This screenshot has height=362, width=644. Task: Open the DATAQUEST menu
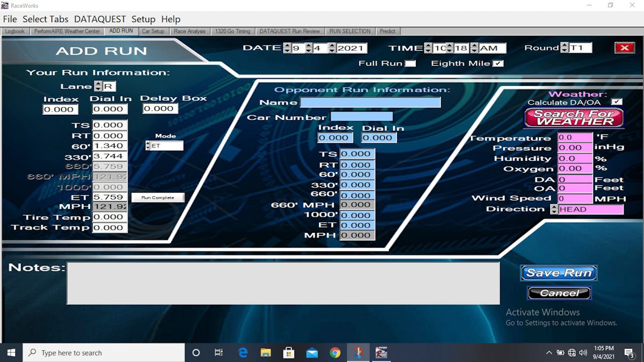click(x=100, y=19)
